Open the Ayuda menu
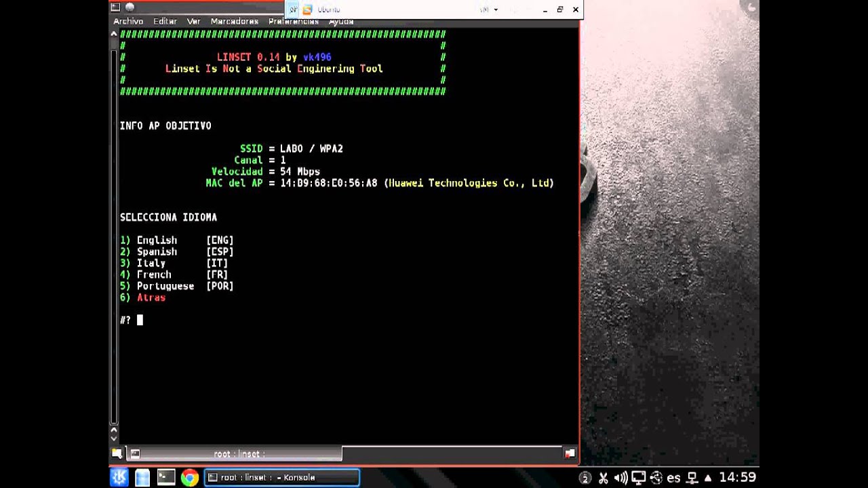 341,22
